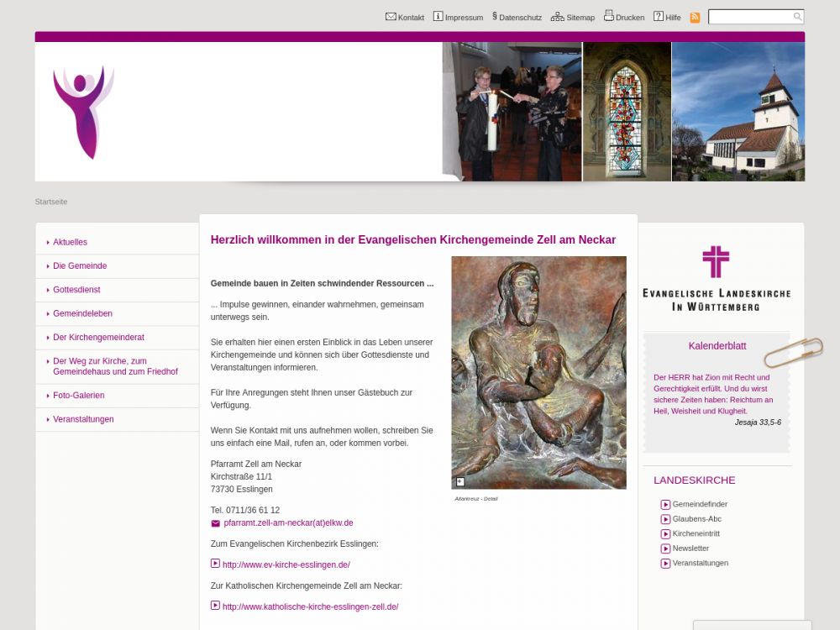This screenshot has height=630, width=840.
Task: Click the pfarramt email address link
Action: [288, 523]
